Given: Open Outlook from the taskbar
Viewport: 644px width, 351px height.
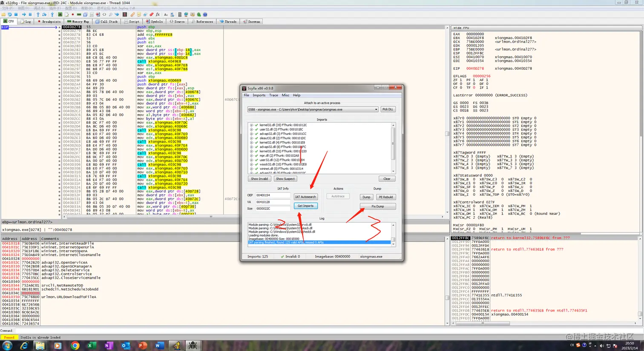Looking at the screenshot, I should 125,345.
